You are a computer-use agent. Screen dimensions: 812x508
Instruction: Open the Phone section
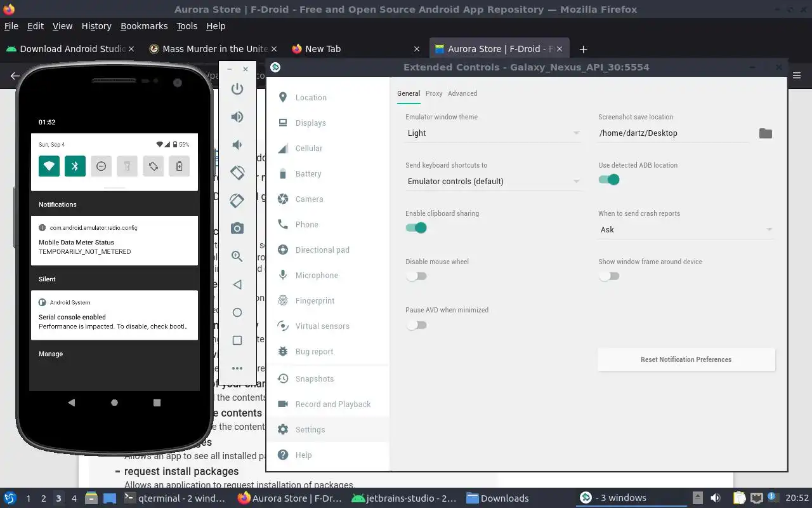pos(327,225)
